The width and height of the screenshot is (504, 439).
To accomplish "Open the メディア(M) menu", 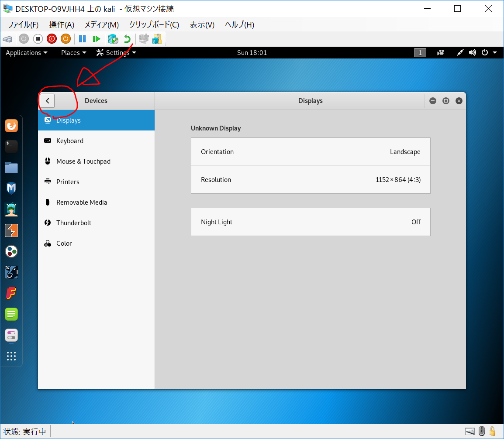I will pyautogui.click(x=101, y=25).
